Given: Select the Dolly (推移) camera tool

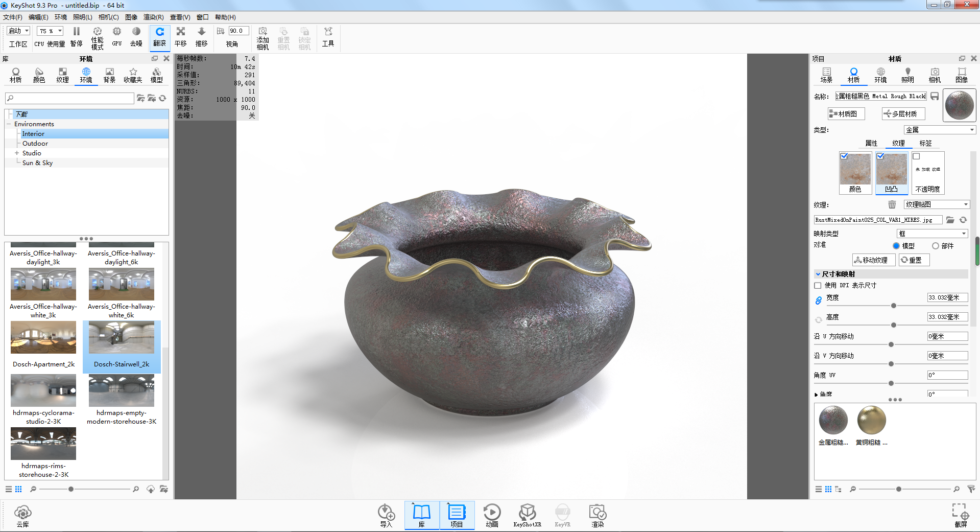Looking at the screenshot, I should [x=202, y=37].
